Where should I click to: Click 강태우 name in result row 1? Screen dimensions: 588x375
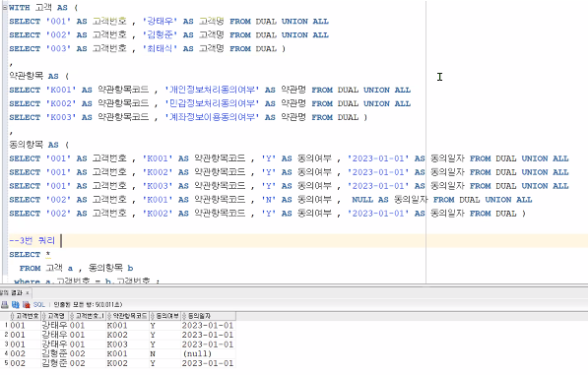click(x=54, y=325)
